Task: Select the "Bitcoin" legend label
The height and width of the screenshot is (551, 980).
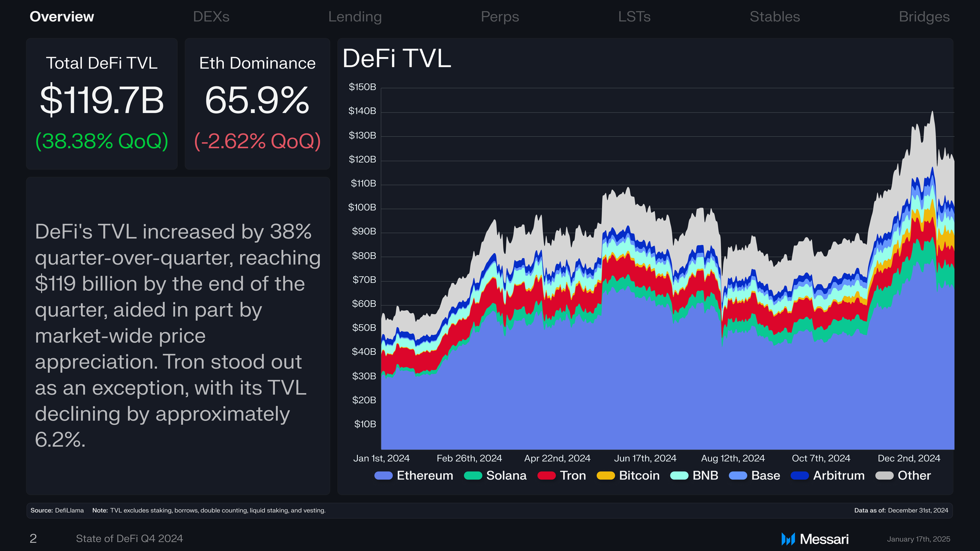Action: point(639,476)
